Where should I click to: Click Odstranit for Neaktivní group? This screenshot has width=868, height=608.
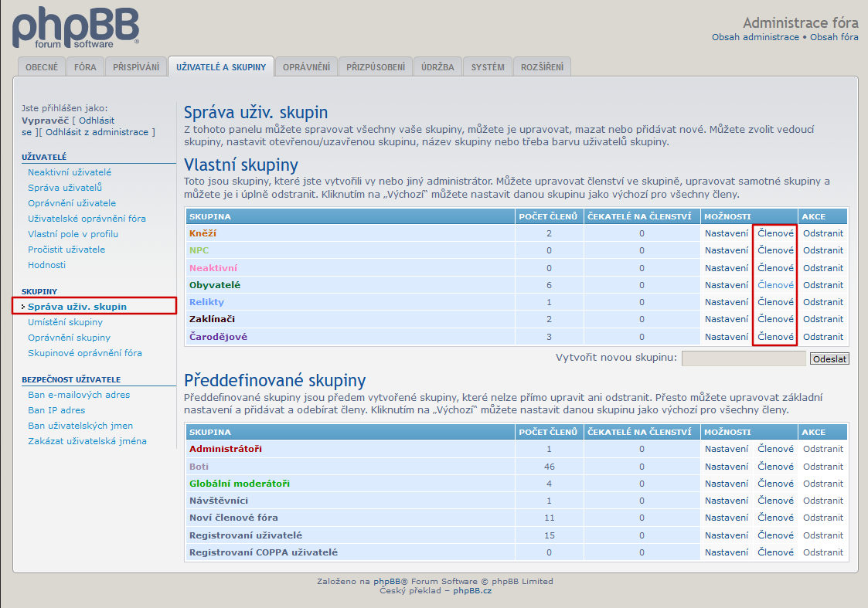823,268
